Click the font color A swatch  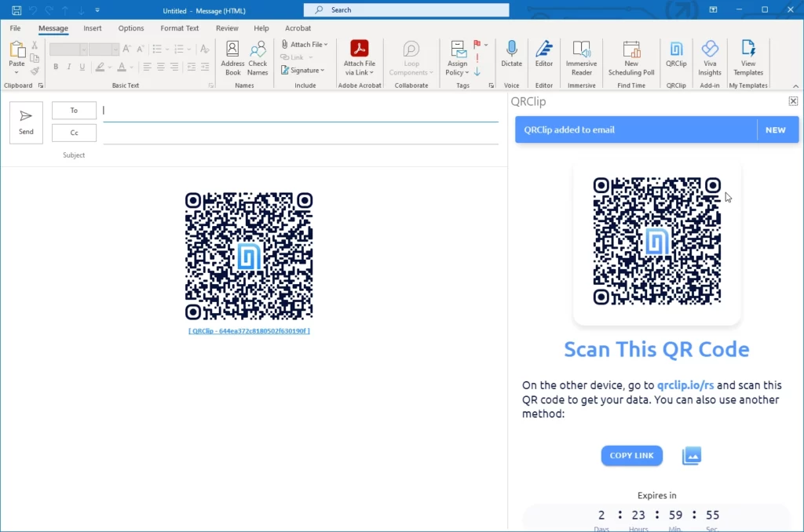pos(122,67)
